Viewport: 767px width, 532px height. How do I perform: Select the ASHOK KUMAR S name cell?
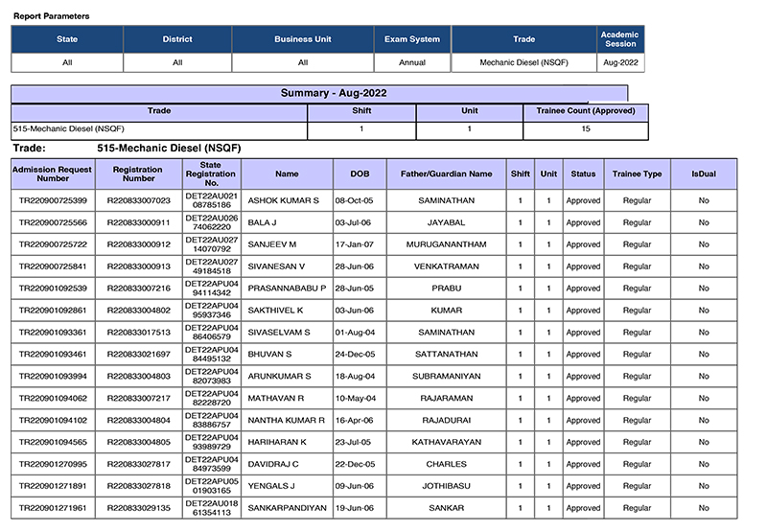286,201
